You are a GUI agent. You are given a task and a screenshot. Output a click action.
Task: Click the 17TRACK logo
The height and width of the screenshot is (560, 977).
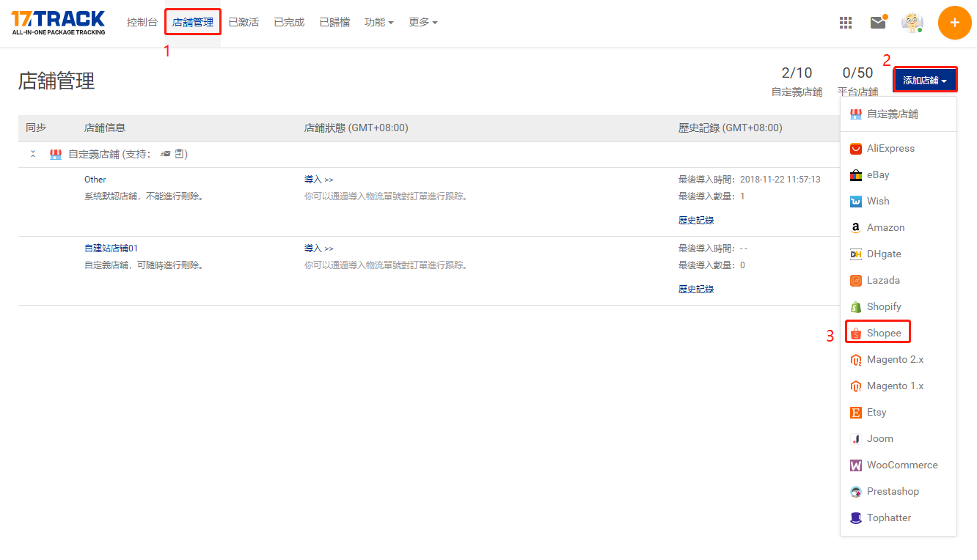[59, 23]
